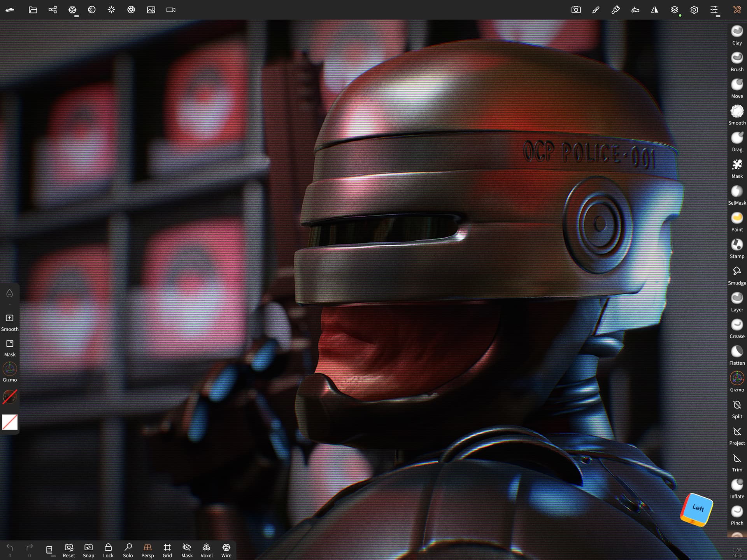Open the Post process aperture menu
747x560 pixels.
pos(131,10)
